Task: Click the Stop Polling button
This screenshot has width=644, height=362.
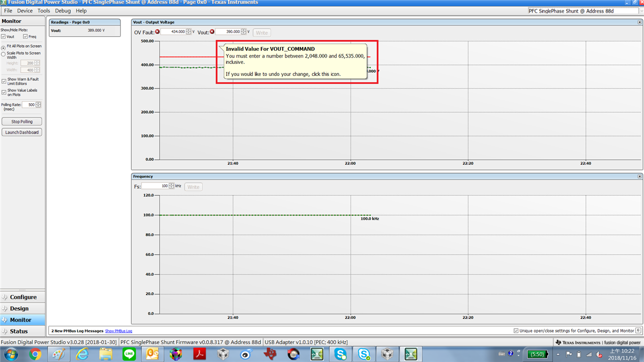Action: tap(22, 122)
